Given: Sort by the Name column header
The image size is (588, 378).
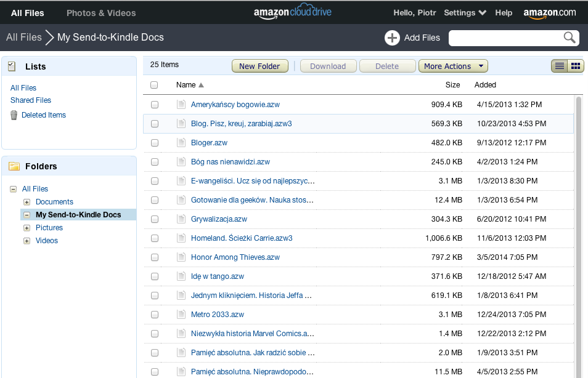Looking at the screenshot, I should [x=190, y=85].
